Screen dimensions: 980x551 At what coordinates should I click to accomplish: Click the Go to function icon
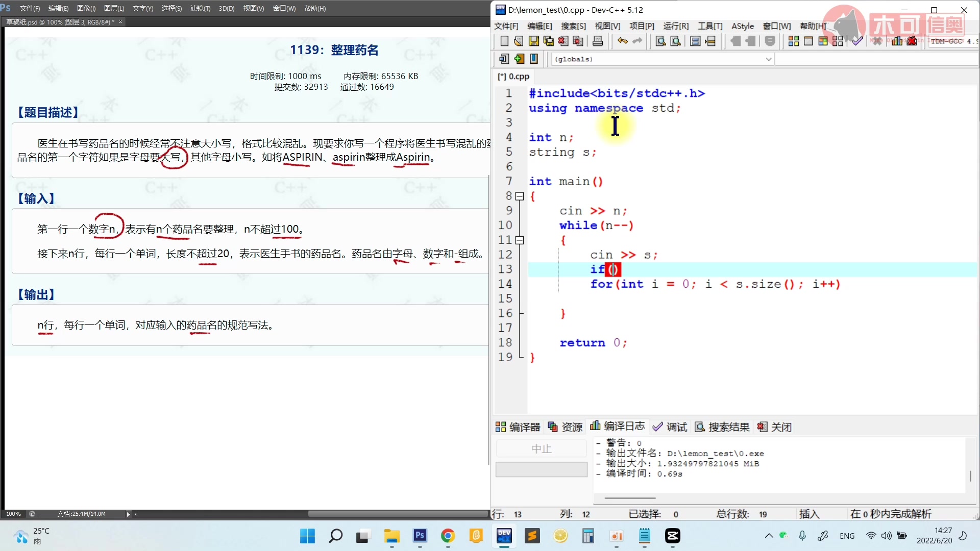pos(695,41)
